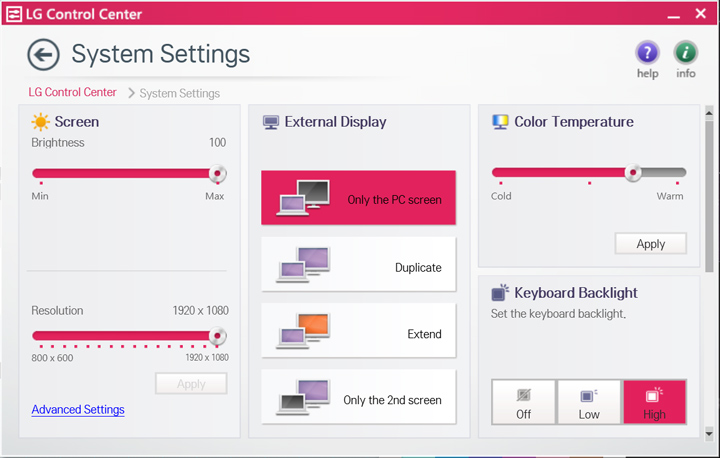Click the Color Temperature monitor icon
Viewport: 720px width, 458px height.
pos(500,122)
